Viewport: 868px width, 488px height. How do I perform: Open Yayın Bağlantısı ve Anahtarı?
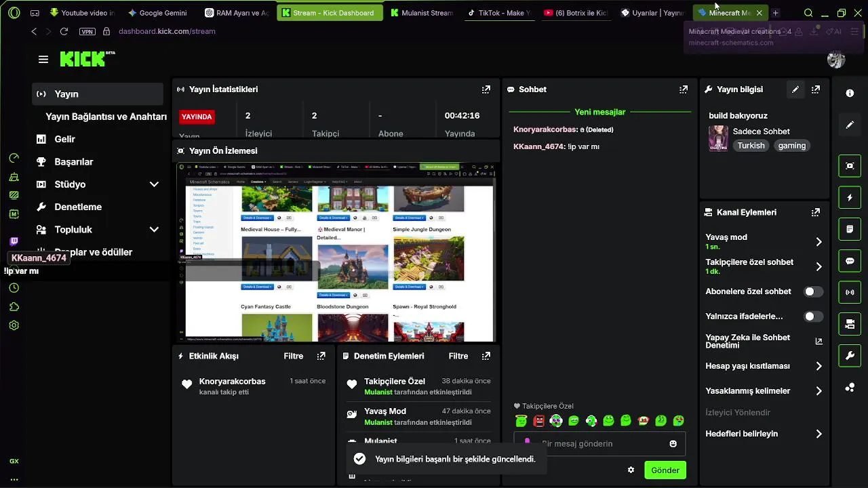(x=106, y=117)
